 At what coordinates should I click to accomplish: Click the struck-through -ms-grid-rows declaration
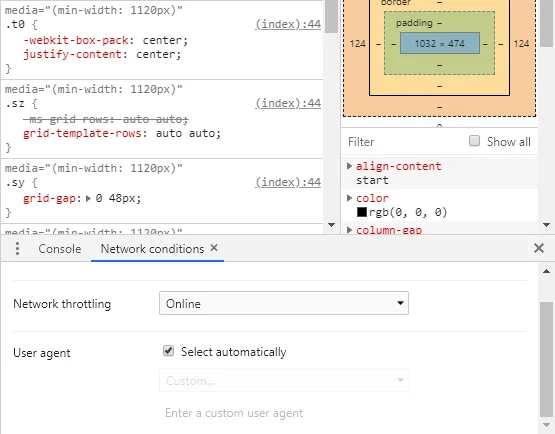105,119
